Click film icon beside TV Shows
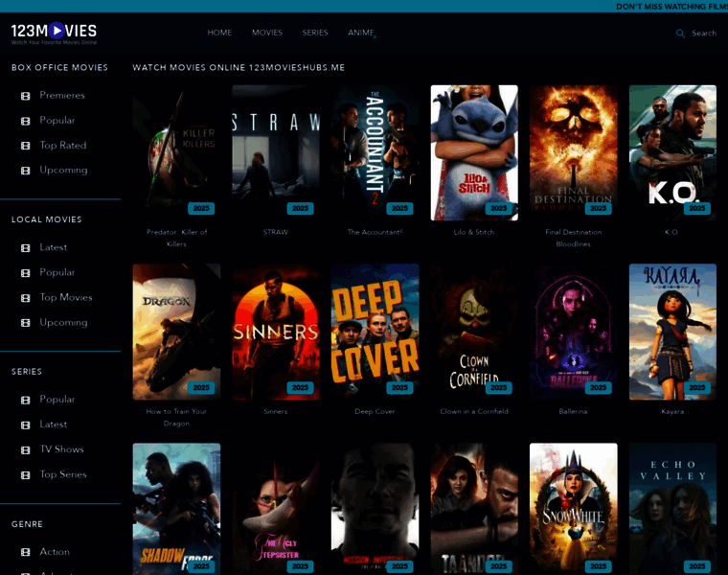 point(26,450)
